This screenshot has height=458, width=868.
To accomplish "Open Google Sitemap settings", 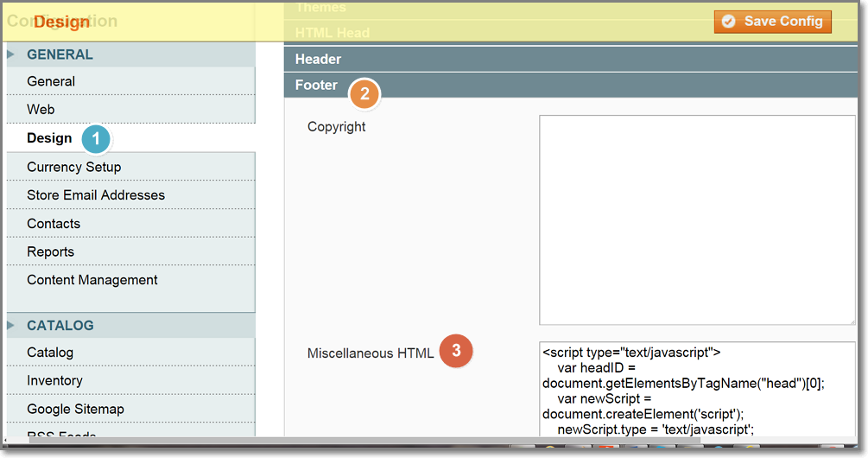I will [75, 410].
